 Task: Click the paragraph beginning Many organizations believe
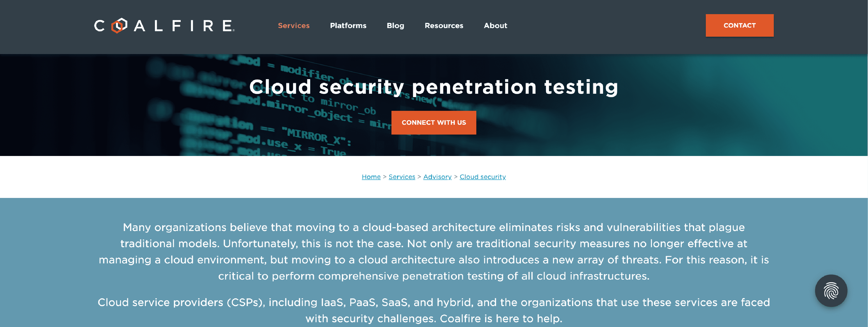[x=434, y=252]
